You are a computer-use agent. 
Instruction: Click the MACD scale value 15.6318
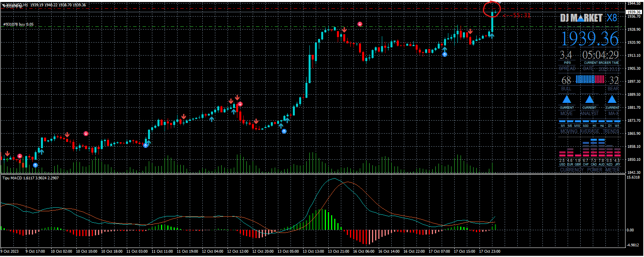(x=634, y=177)
